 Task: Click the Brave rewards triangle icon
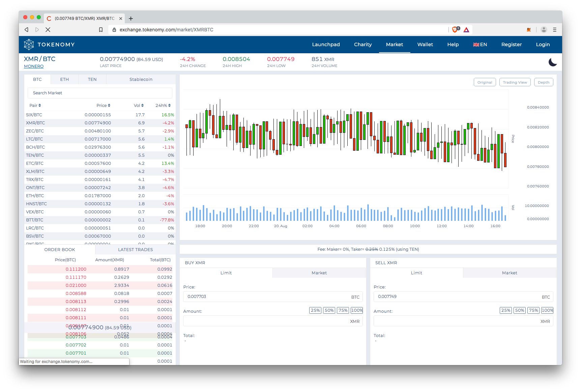point(466,30)
